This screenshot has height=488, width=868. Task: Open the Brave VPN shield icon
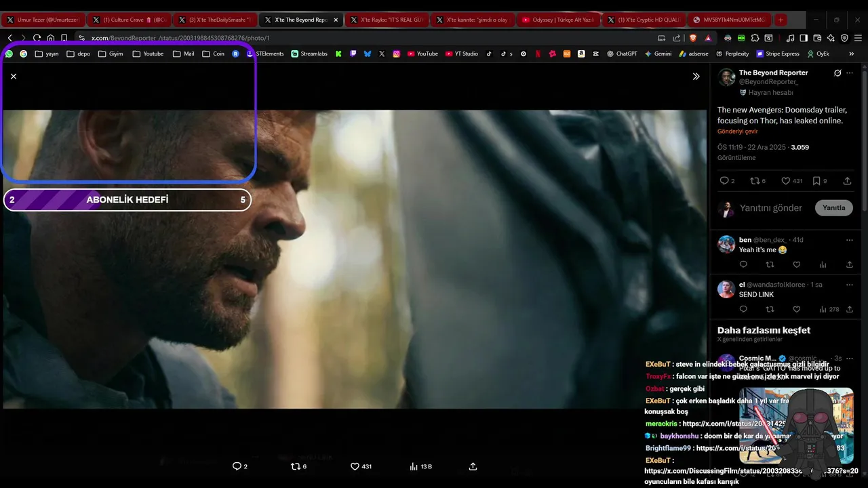point(844,38)
